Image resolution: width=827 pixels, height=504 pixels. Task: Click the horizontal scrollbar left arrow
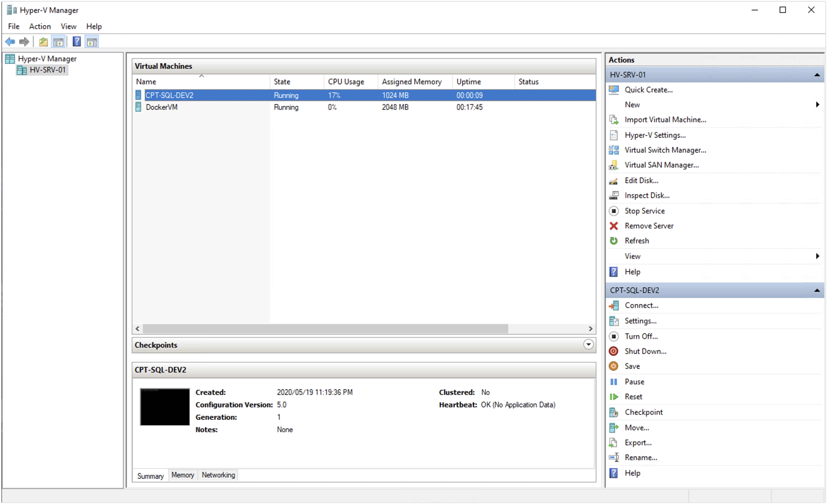tap(138, 329)
